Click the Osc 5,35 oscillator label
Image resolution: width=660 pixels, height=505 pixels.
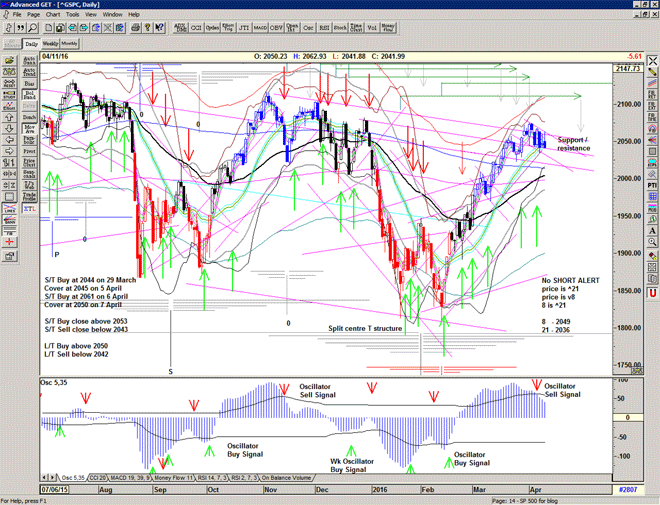pos(56,384)
